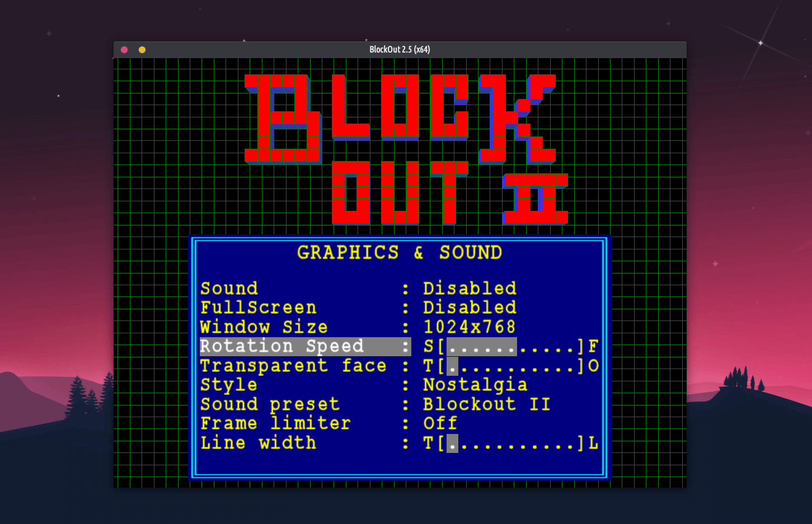Adjust the Transparent face slider bar
The width and height of the screenshot is (812, 524).
point(511,366)
